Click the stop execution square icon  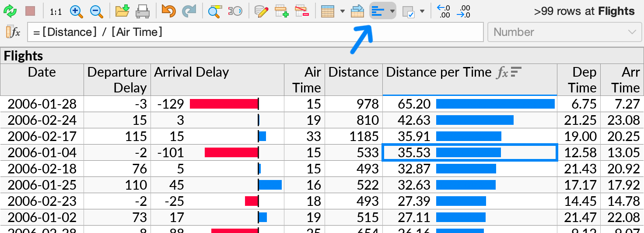click(30, 11)
